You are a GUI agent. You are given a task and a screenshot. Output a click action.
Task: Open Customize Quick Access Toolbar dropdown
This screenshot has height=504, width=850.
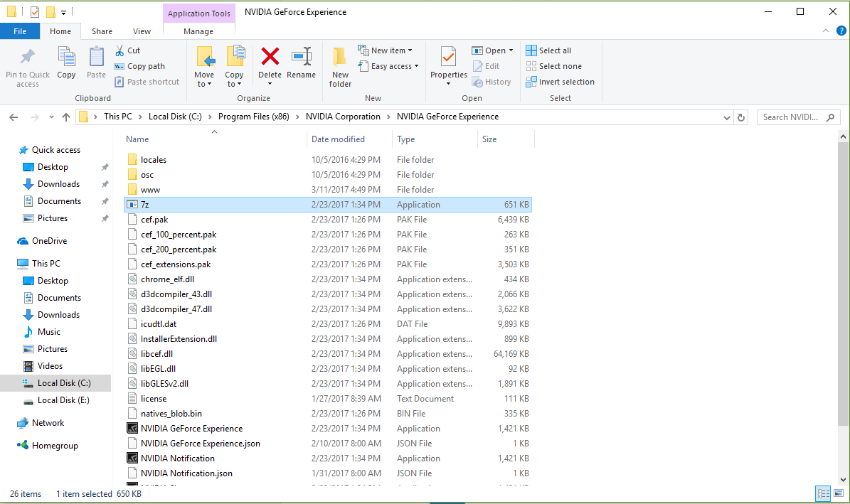pos(63,12)
